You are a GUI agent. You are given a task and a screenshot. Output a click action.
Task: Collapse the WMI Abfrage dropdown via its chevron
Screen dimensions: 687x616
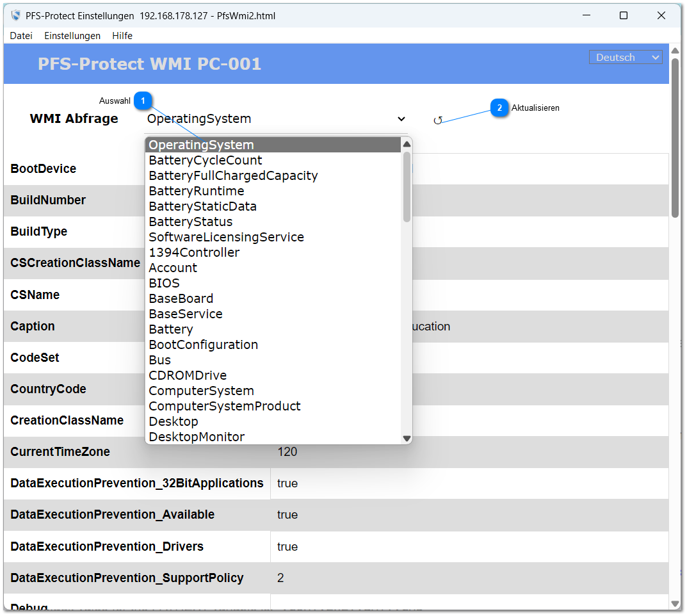[x=401, y=119]
